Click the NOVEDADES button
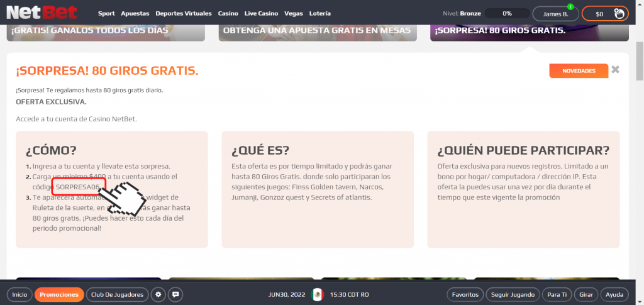 point(579,70)
